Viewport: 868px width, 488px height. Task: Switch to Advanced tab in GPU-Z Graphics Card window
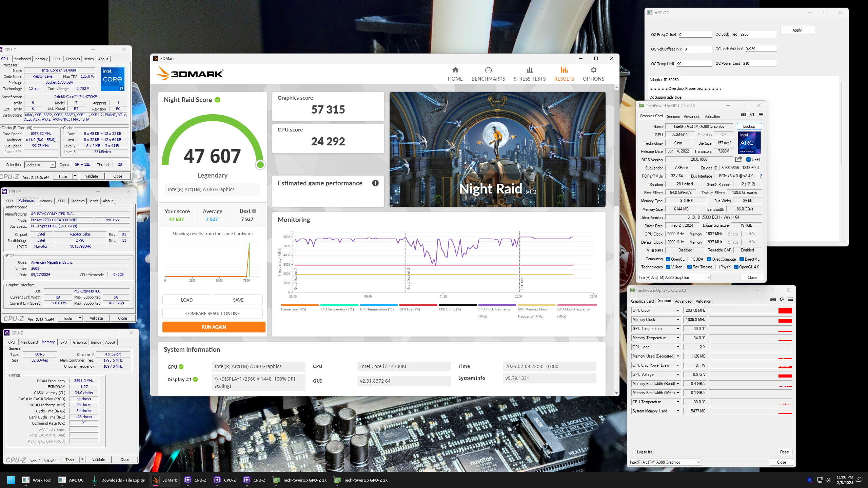point(692,116)
